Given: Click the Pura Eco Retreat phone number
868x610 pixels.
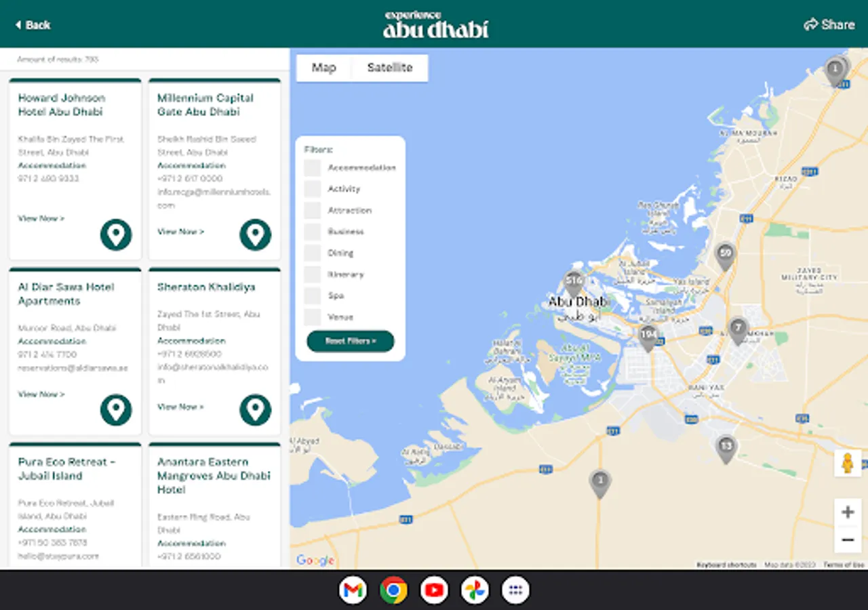Looking at the screenshot, I should (52, 543).
